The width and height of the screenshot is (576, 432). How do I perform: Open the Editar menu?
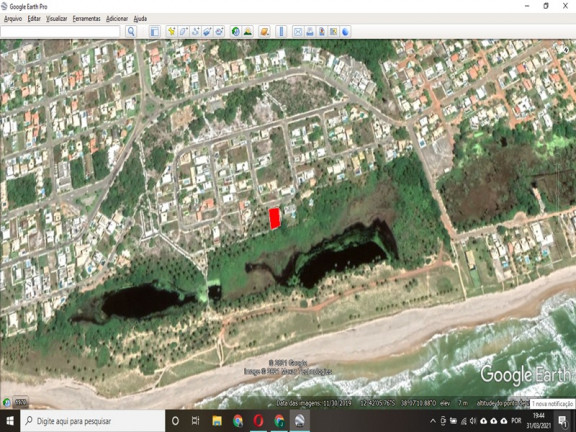coord(34,18)
